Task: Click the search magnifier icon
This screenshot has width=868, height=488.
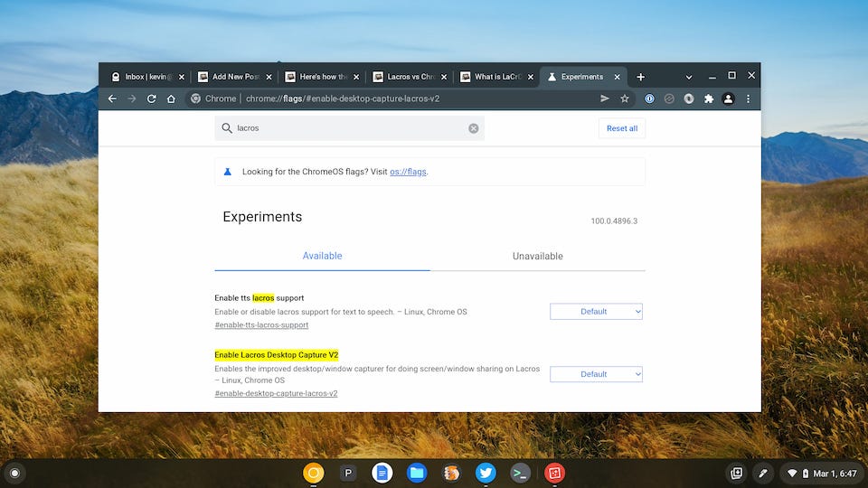Action: pyautogui.click(x=226, y=128)
